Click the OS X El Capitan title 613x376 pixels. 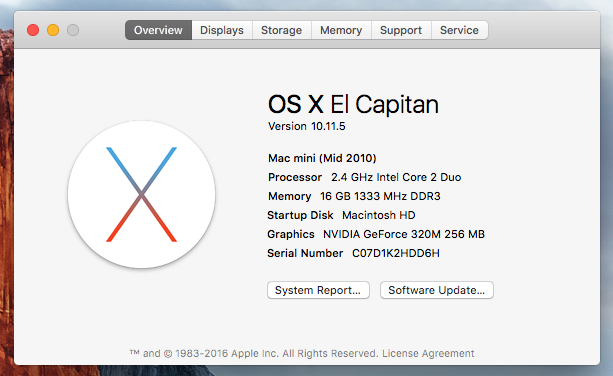353,104
